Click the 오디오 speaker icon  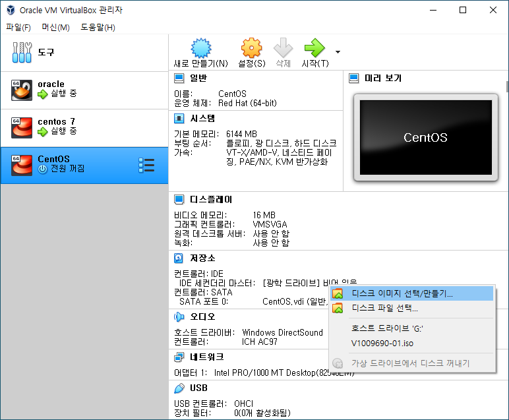(x=179, y=316)
